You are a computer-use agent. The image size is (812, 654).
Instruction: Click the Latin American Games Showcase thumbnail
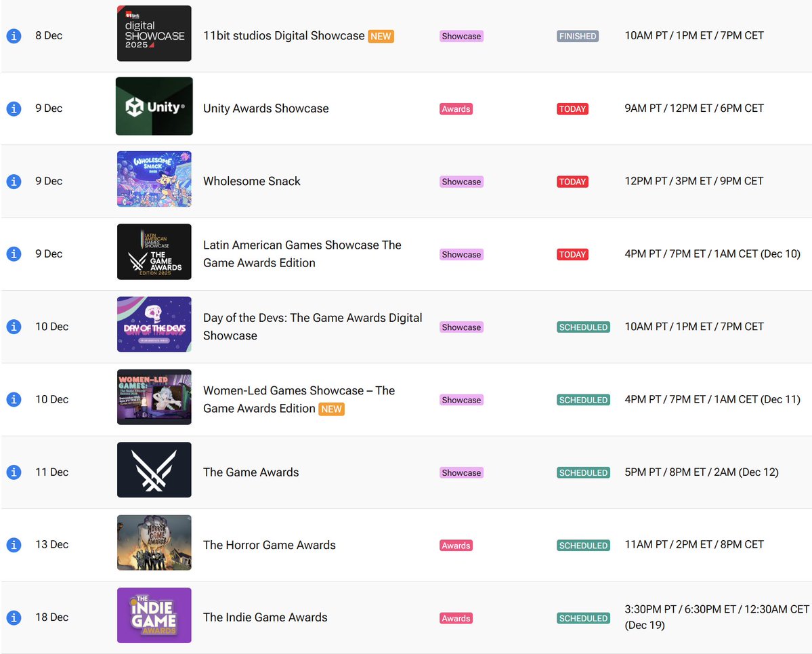pos(154,252)
